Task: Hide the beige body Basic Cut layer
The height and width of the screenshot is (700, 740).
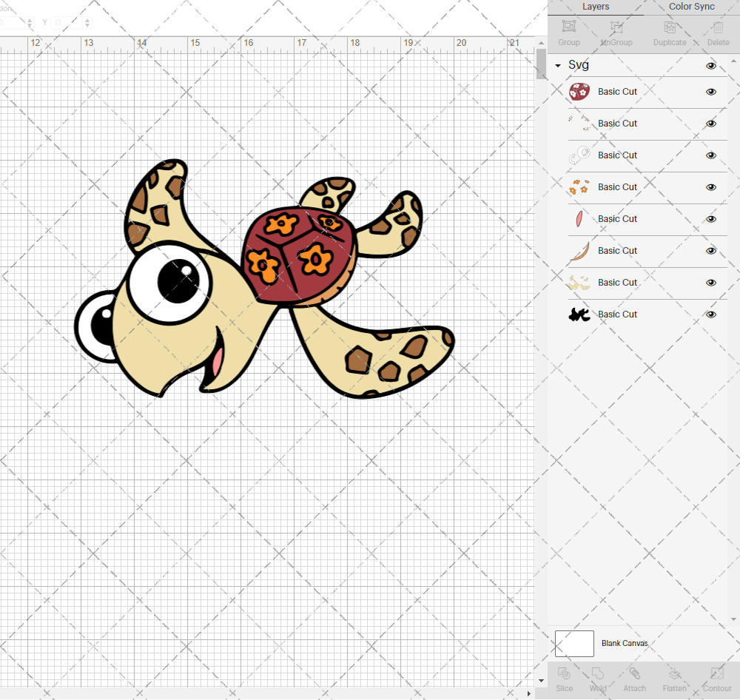Action: (x=710, y=283)
